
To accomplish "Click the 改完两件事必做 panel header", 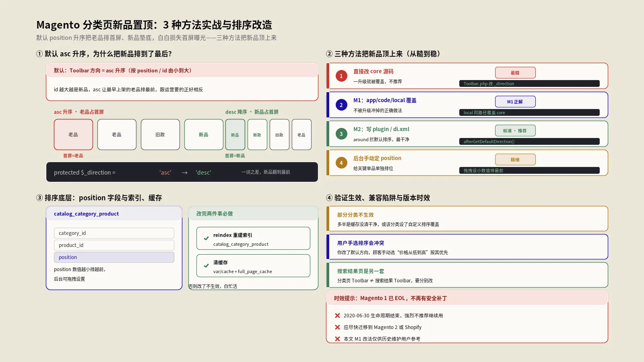I will click(253, 214).
